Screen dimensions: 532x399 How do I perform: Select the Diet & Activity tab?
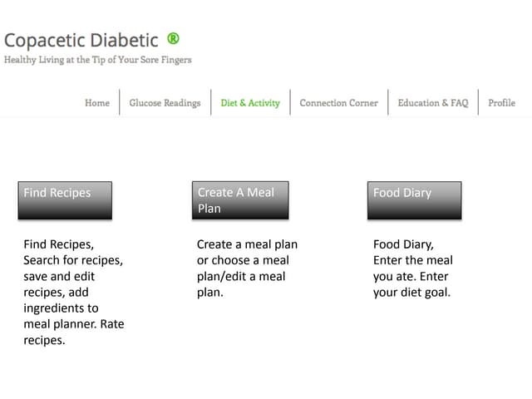pyautogui.click(x=250, y=103)
